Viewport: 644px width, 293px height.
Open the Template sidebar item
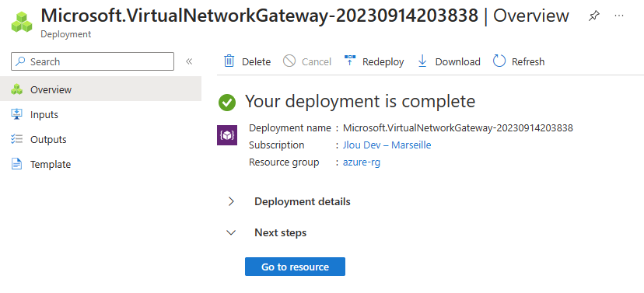(x=100, y=165)
